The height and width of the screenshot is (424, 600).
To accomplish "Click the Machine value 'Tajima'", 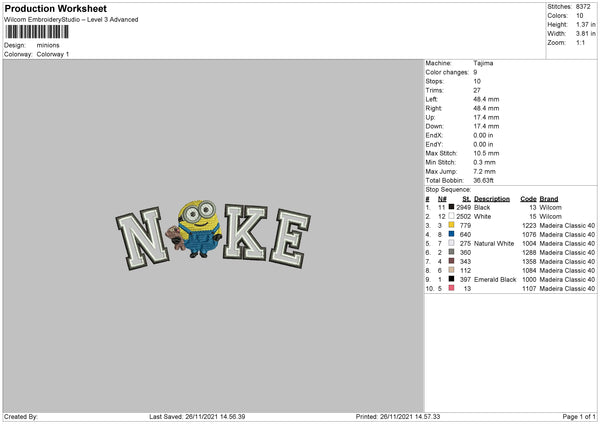I will (x=483, y=63).
